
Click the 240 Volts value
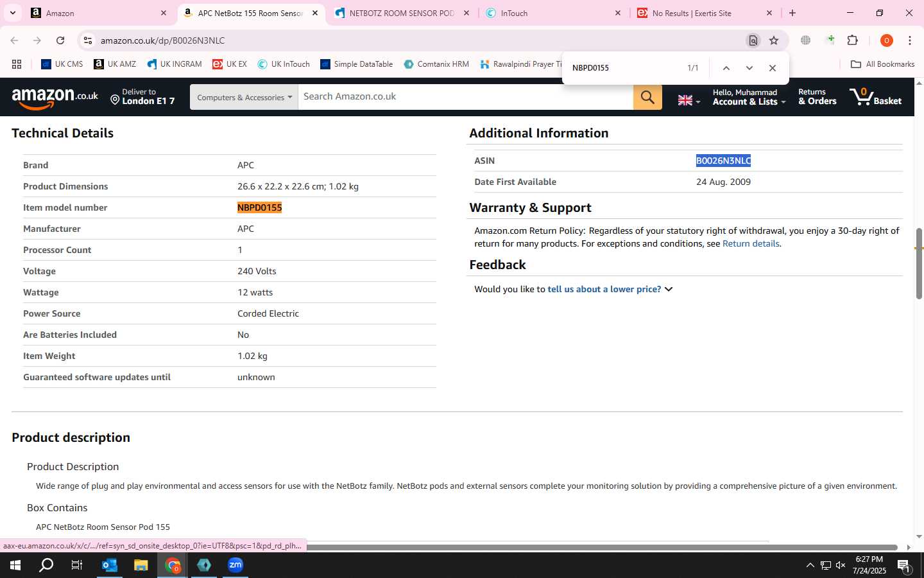[257, 271]
